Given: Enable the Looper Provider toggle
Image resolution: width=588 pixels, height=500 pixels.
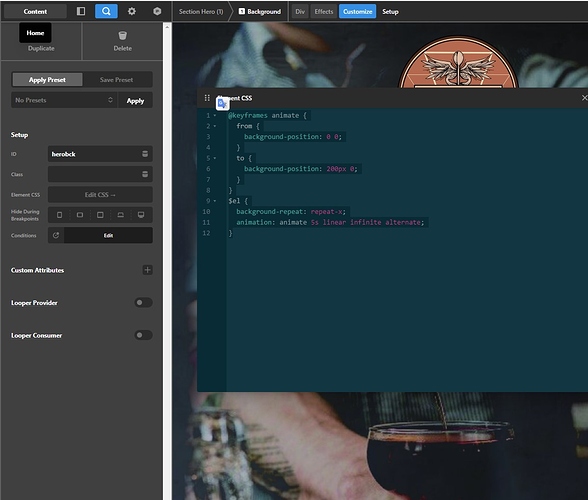Looking at the screenshot, I should click(143, 303).
